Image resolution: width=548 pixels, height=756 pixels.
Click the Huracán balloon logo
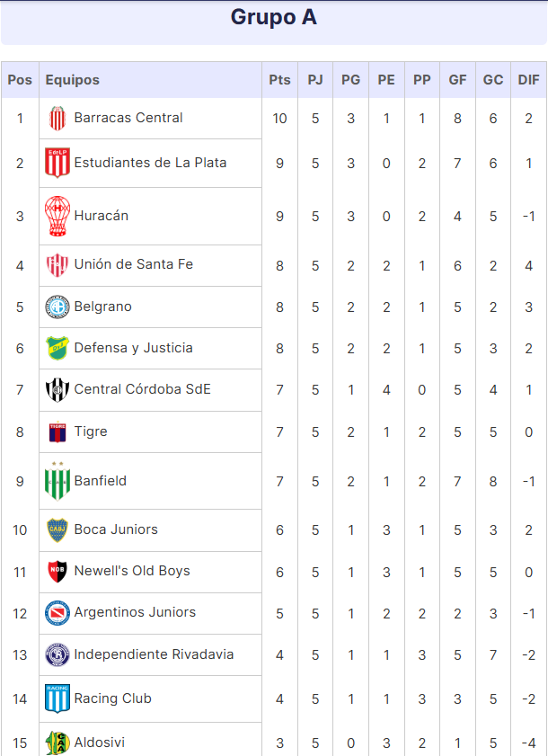click(57, 216)
